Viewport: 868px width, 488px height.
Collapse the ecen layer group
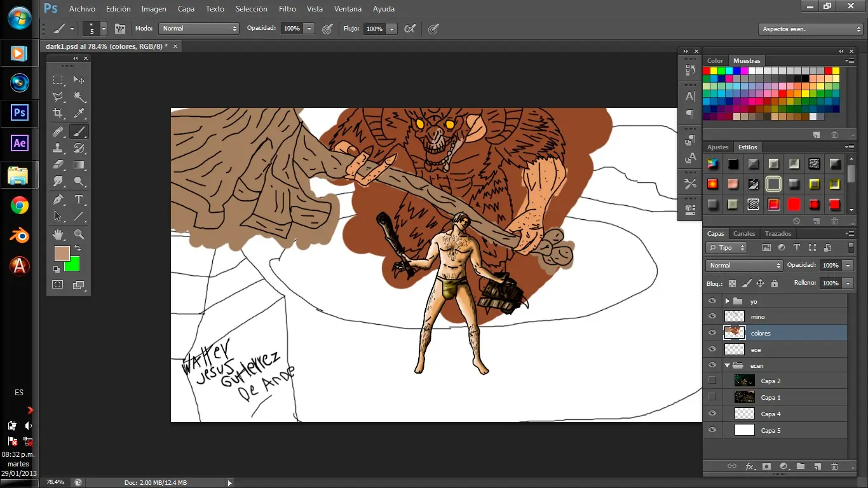pyautogui.click(x=727, y=365)
